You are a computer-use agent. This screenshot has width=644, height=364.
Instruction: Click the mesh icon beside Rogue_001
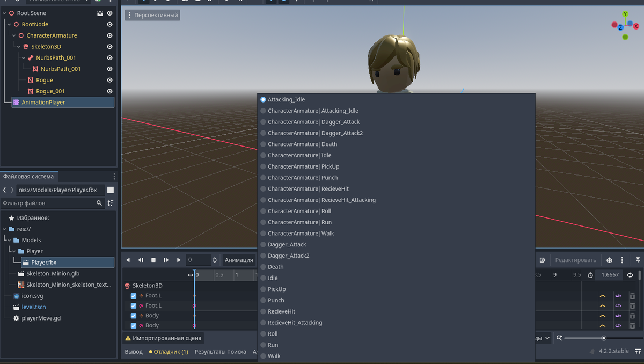tap(31, 91)
